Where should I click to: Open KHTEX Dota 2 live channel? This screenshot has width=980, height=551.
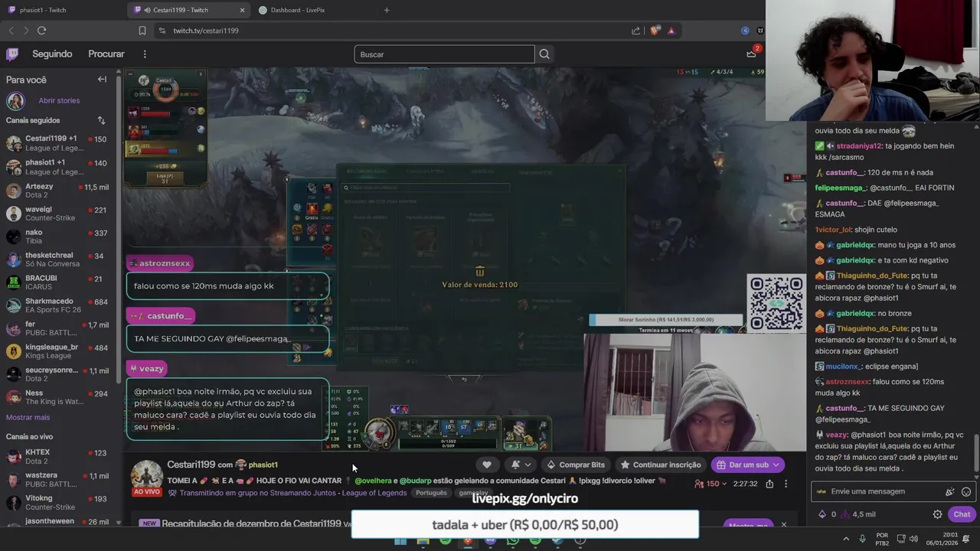[59, 457]
